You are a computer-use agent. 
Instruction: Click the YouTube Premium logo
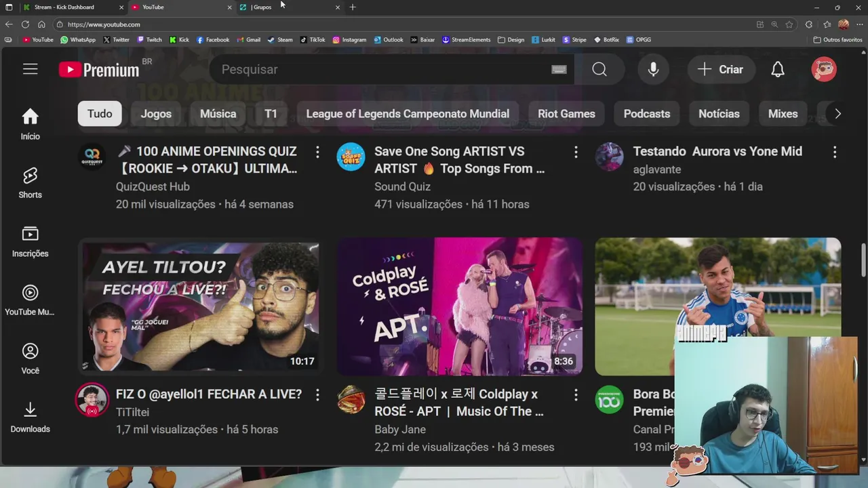99,69
